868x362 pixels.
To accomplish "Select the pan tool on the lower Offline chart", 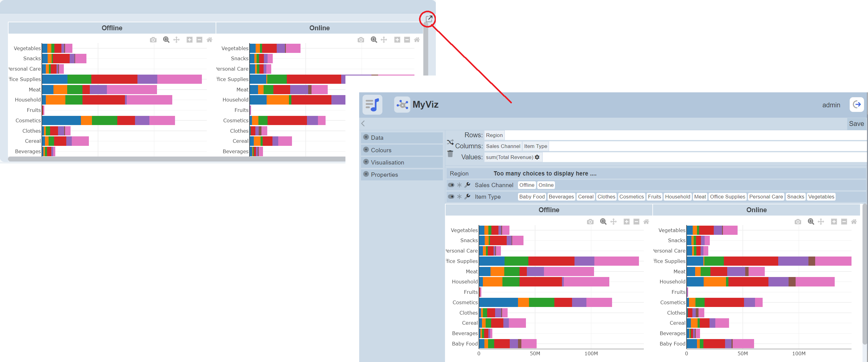I will coord(613,222).
